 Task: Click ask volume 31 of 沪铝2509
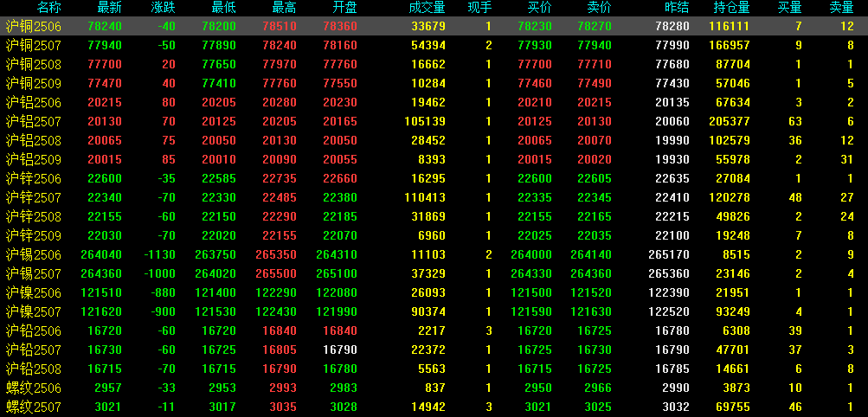(847, 159)
